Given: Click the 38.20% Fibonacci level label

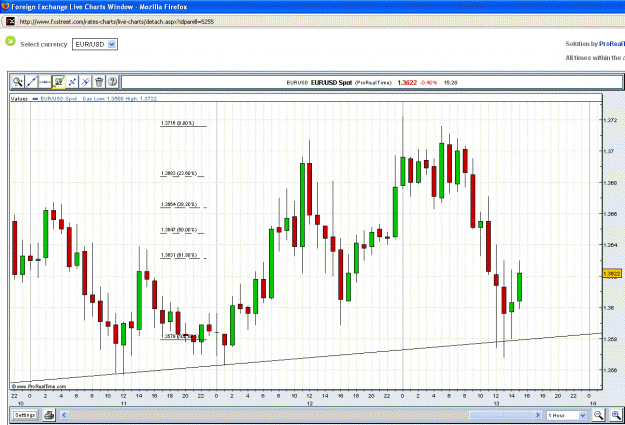Looking at the screenshot, I should click(179, 205).
